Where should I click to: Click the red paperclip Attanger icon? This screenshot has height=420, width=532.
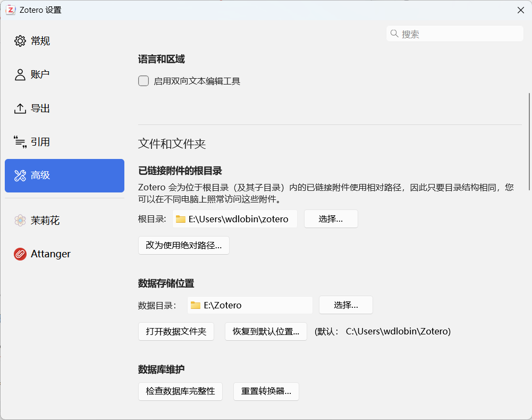(20, 254)
